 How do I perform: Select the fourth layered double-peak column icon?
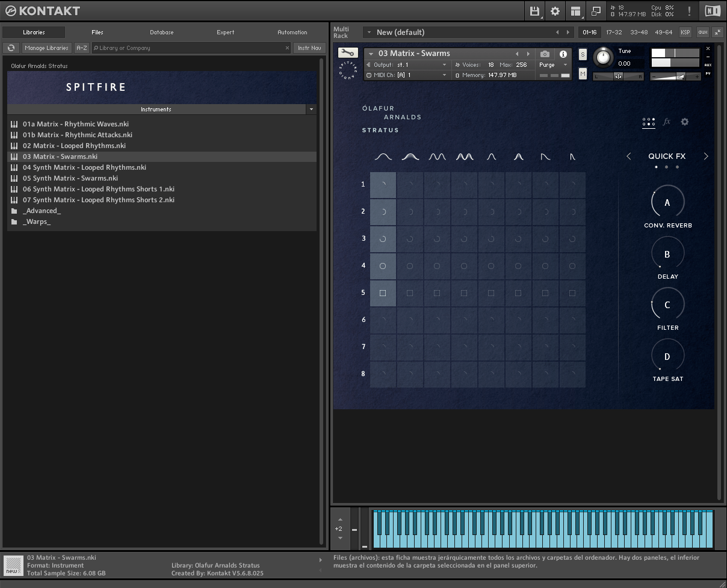pyautogui.click(x=464, y=156)
